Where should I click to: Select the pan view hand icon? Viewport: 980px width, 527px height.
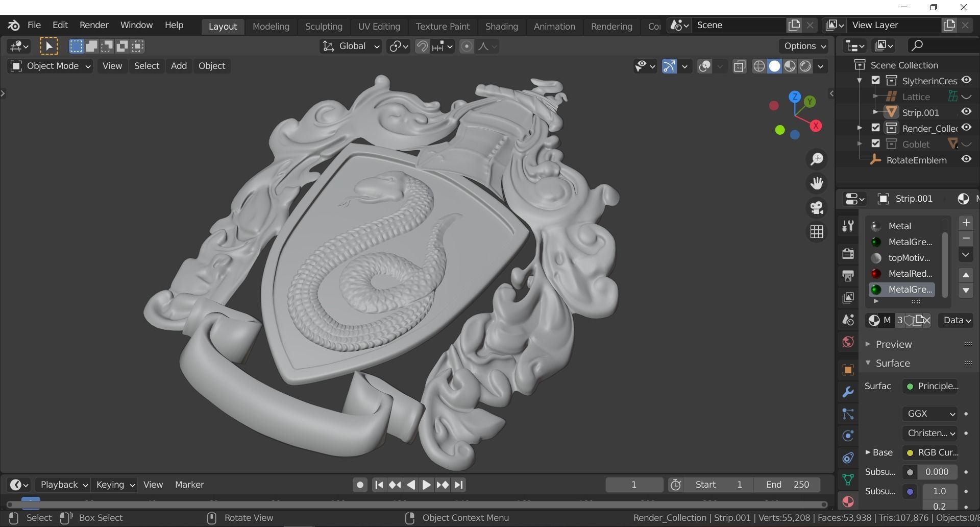coord(817,183)
